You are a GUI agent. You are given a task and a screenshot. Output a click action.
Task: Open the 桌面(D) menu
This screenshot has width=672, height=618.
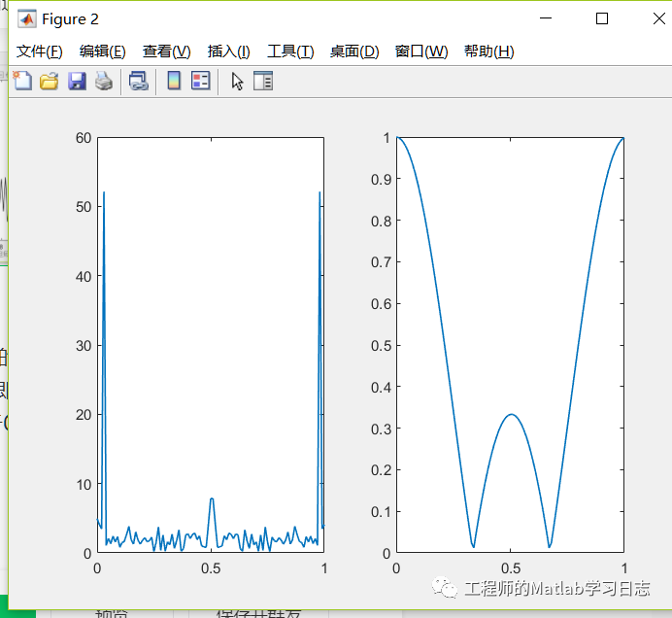(x=354, y=51)
